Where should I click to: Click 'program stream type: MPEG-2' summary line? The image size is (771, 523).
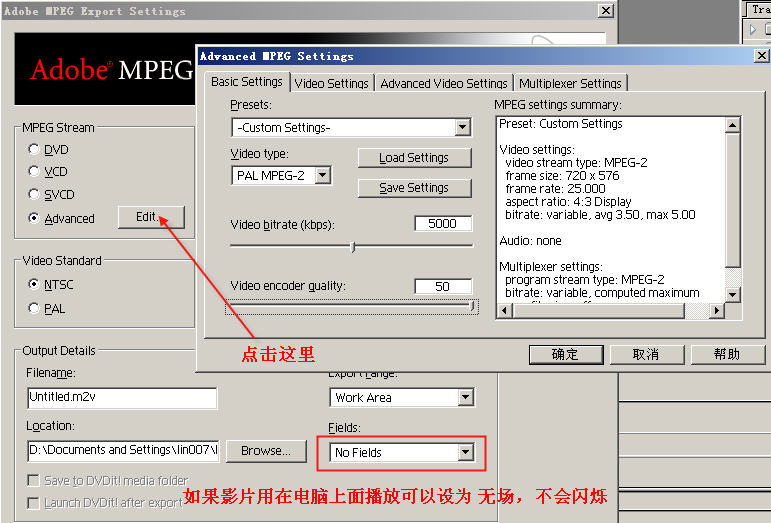coord(584,280)
